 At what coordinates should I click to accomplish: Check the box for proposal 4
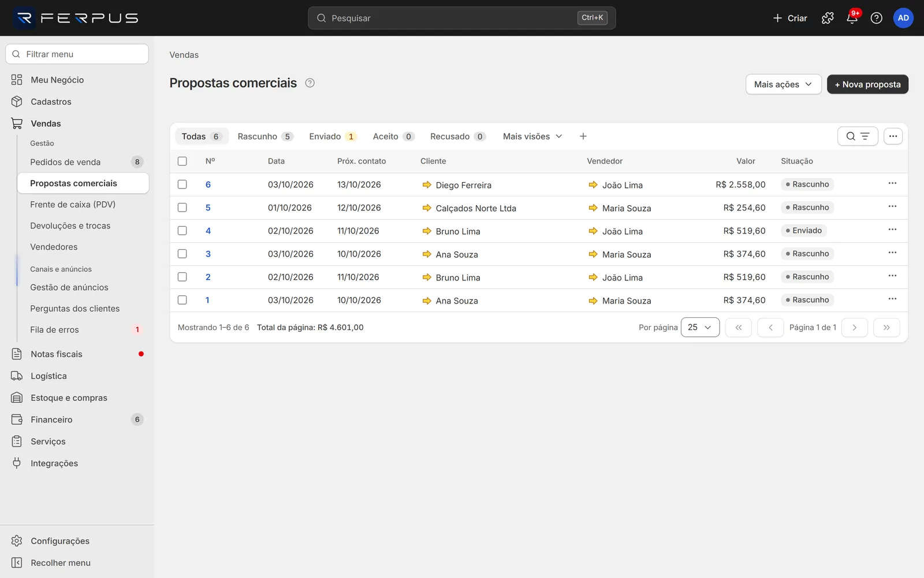(x=182, y=231)
